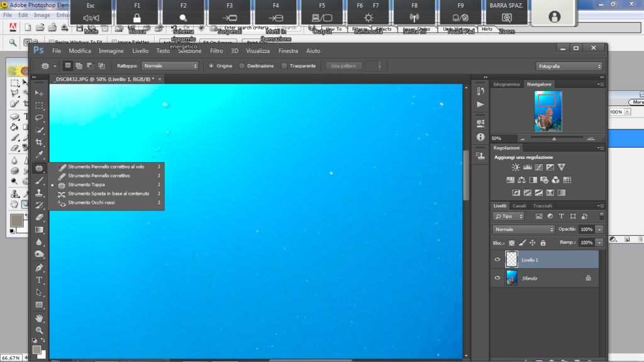Viewport: 644px width, 362px height.
Task: Select the Lasso tool
Action: coord(39,118)
